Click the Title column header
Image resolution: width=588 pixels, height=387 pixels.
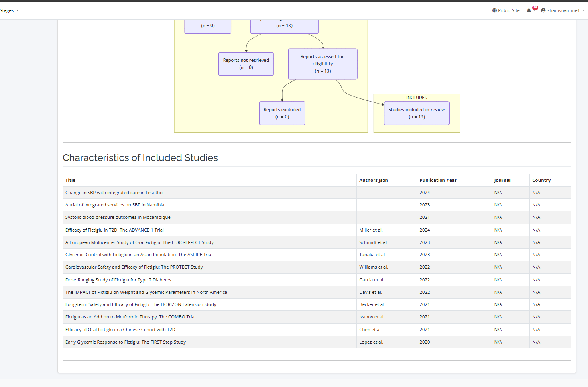tap(71, 180)
